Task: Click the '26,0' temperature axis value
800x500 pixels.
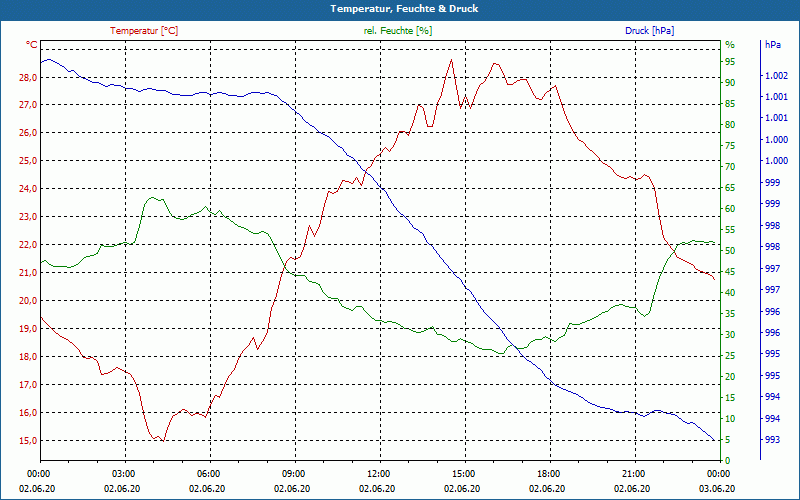Action: click(x=28, y=133)
